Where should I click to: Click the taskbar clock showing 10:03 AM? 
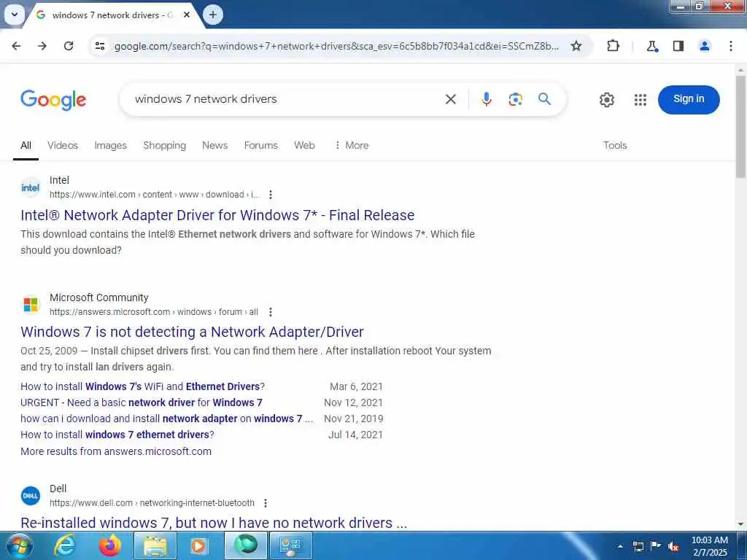click(709, 546)
